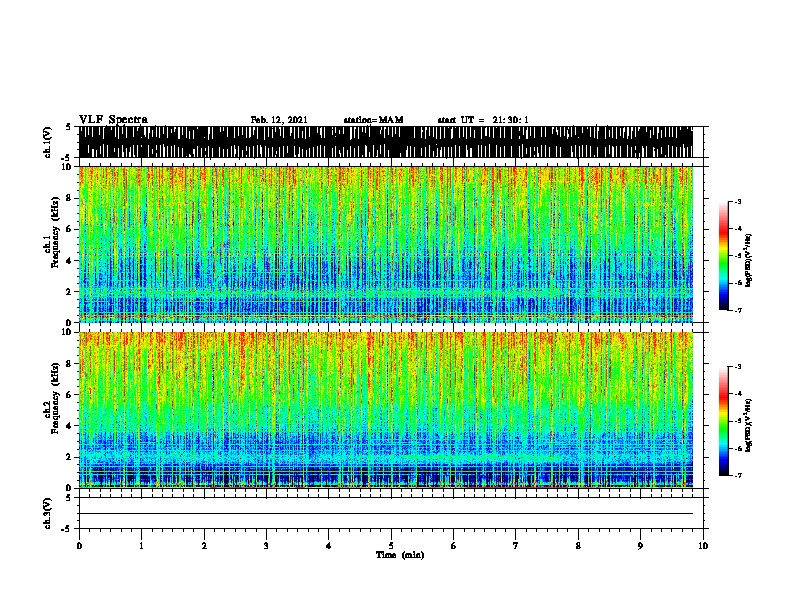This screenshot has height=612, width=792.
Task: Click the ch.1 "Frequency (kHz)" axis label
Action: coord(55,232)
